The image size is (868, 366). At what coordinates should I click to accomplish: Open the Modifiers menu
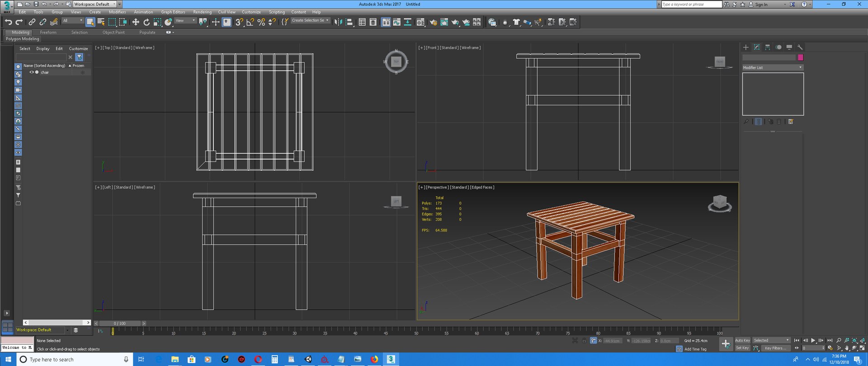[117, 12]
